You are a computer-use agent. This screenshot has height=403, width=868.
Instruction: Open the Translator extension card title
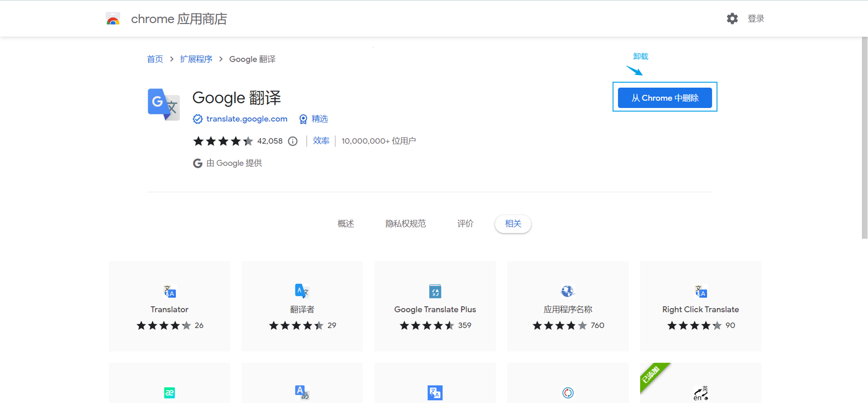pyautogui.click(x=169, y=309)
